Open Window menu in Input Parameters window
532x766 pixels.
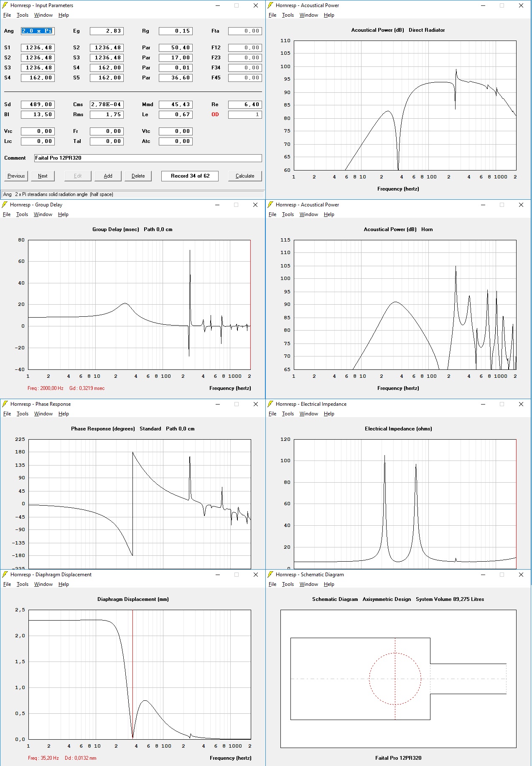(x=43, y=15)
